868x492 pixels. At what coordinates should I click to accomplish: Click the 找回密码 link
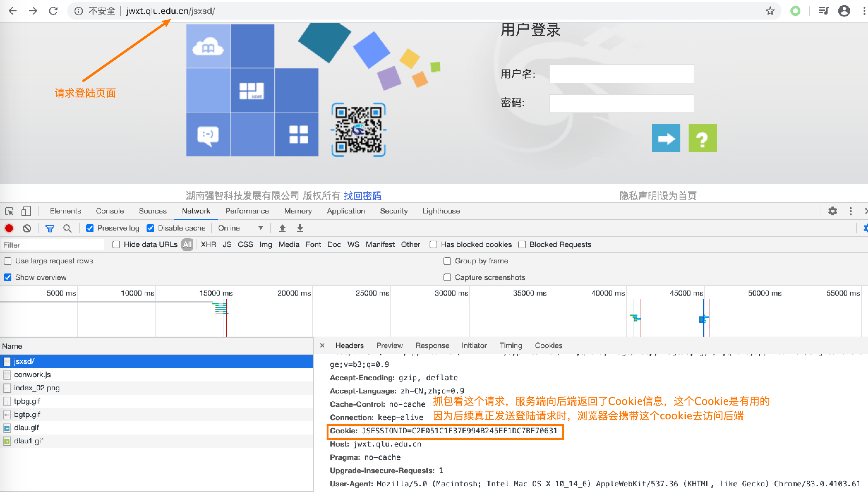pyautogui.click(x=362, y=196)
